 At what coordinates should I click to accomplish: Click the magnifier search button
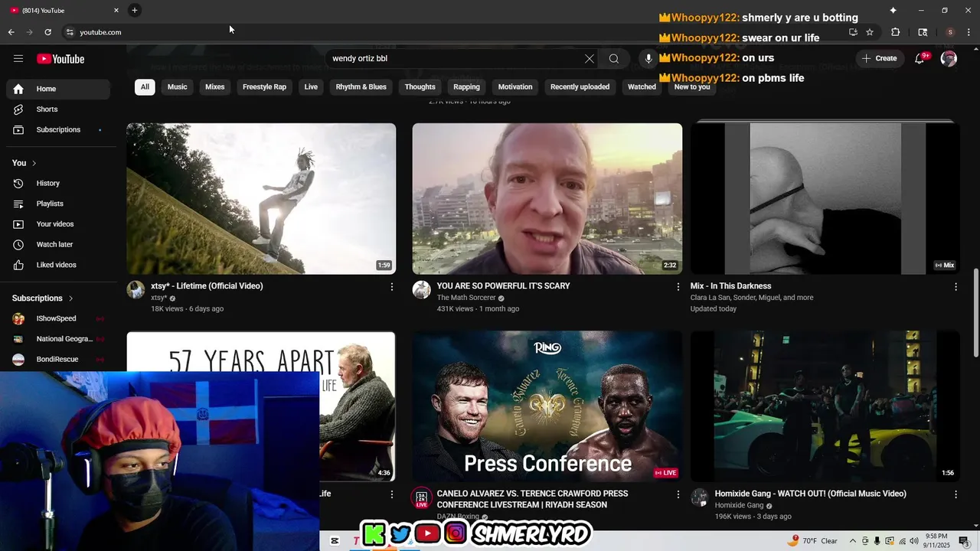click(614, 59)
